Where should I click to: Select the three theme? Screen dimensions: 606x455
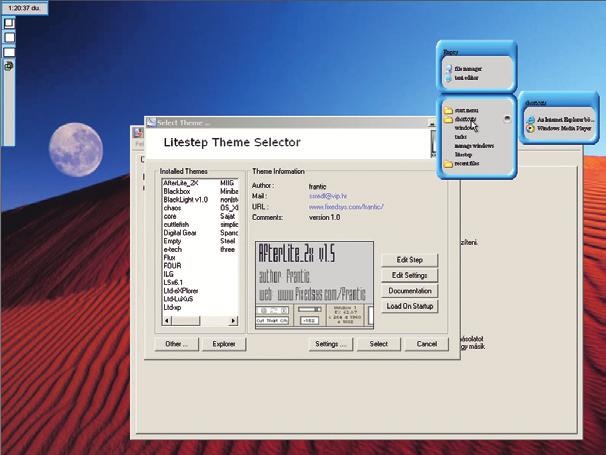point(228,249)
